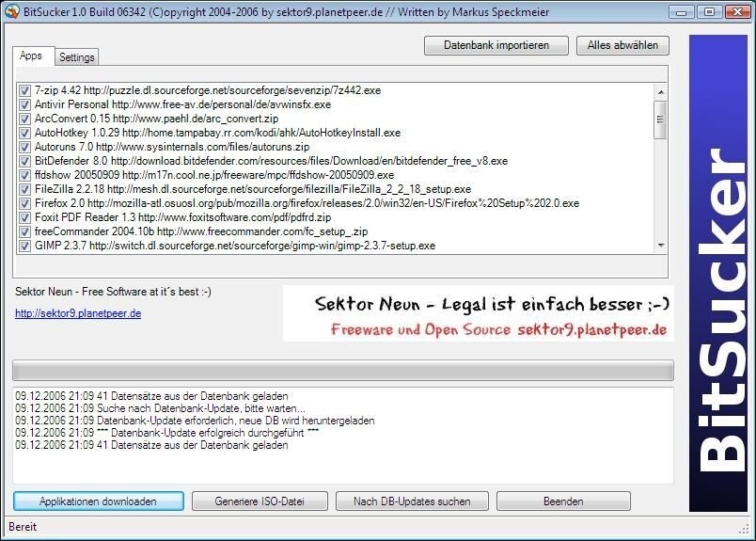Uncheck the ffdshow 20050909 checkbox
Image resolution: width=756 pixels, height=541 pixels.
(x=24, y=175)
